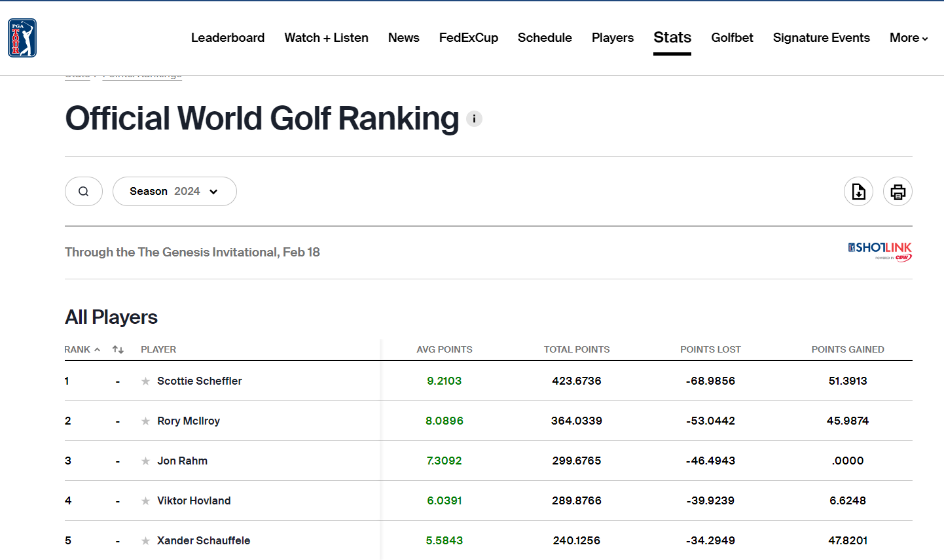The image size is (944, 560).
Task: Click the ShotLink logo
Action: coord(880,251)
